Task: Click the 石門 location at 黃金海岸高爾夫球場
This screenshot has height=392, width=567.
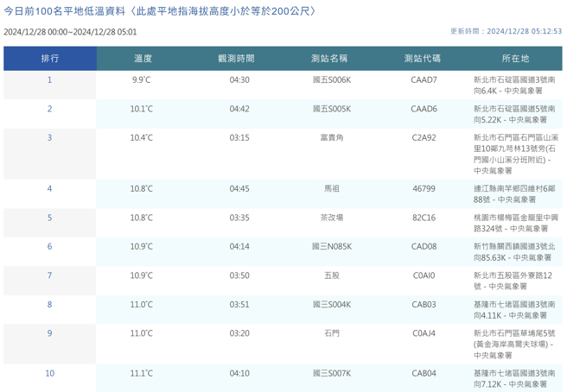Action: pyautogui.click(x=514, y=345)
